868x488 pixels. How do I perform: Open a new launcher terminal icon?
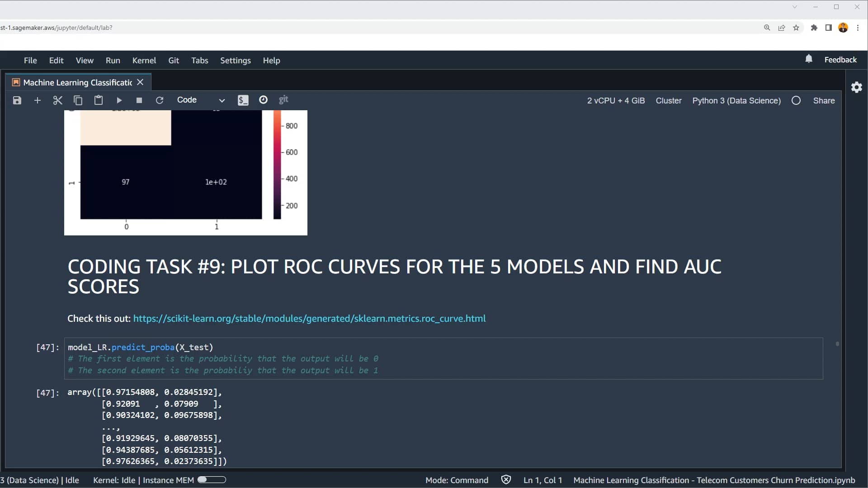pyautogui.click(x=243, y=100)
